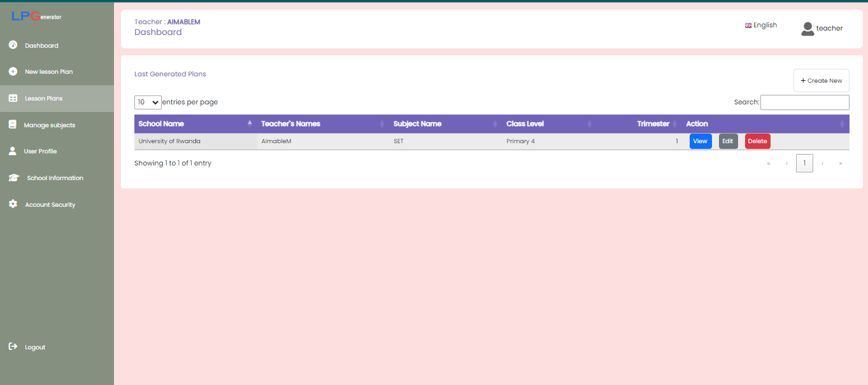Click the teacher avatar icon in header
Viewport: 868px width, 385px height.
[x=808, y=29]
